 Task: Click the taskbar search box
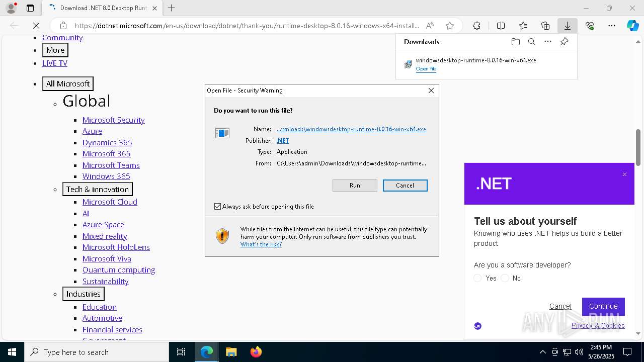point(97,352)
